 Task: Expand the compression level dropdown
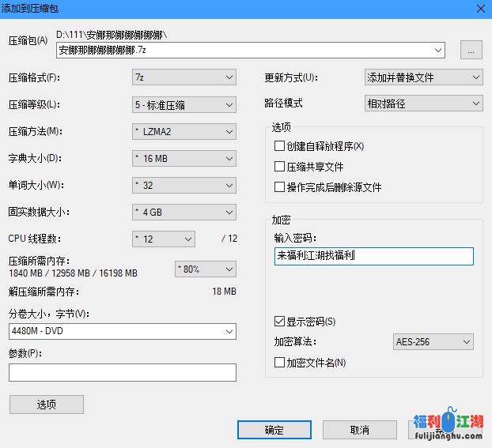(184, 104)
